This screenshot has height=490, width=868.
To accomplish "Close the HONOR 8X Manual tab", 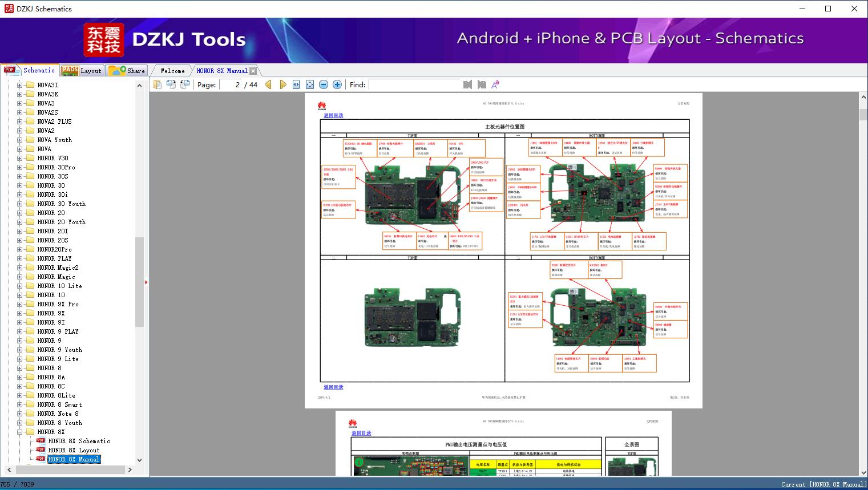I will point(253,71).
